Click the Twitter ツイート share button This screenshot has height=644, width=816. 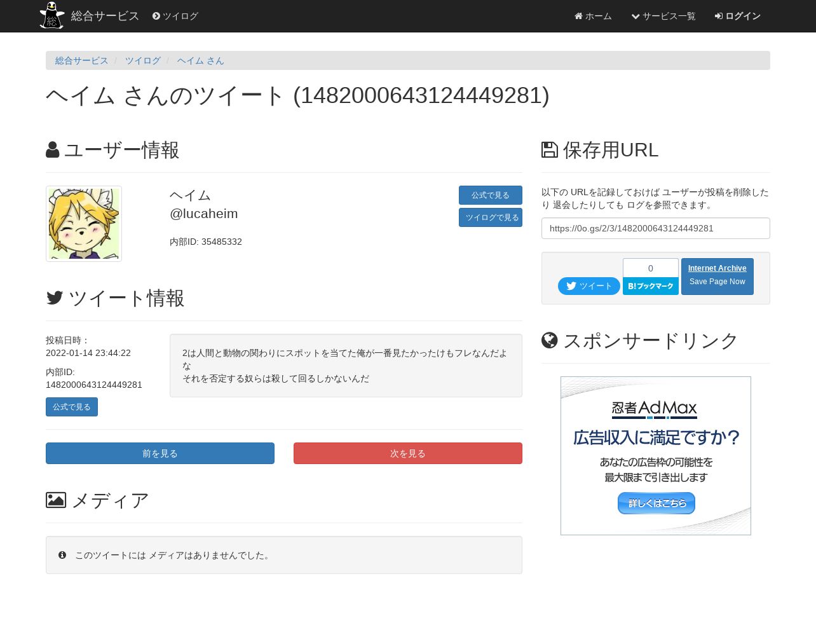point(589,286)
